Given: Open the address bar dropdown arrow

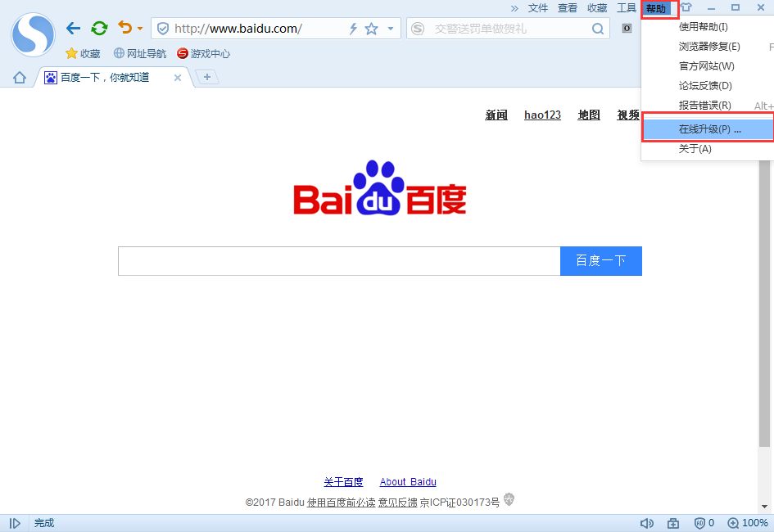Looking at the screenshot, I should pos(391,27).
